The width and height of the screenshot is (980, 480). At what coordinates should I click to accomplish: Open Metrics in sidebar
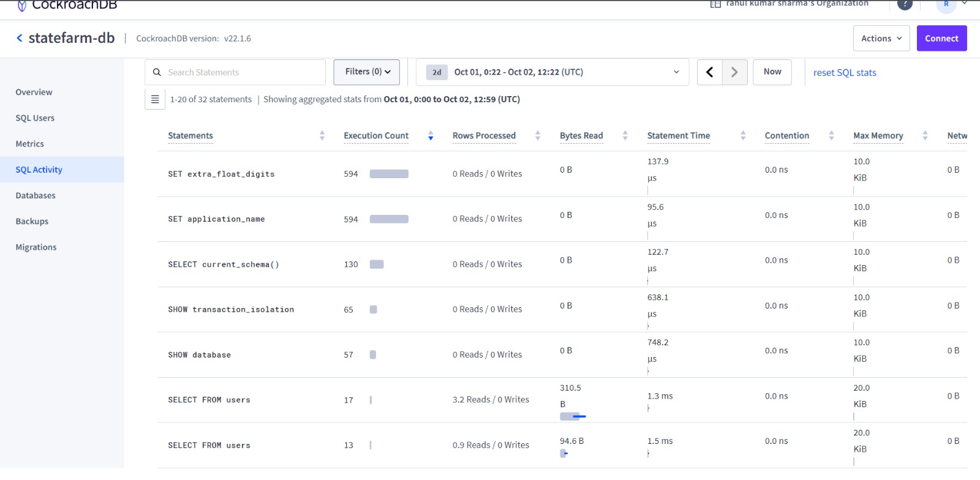[x=30, y=144]
